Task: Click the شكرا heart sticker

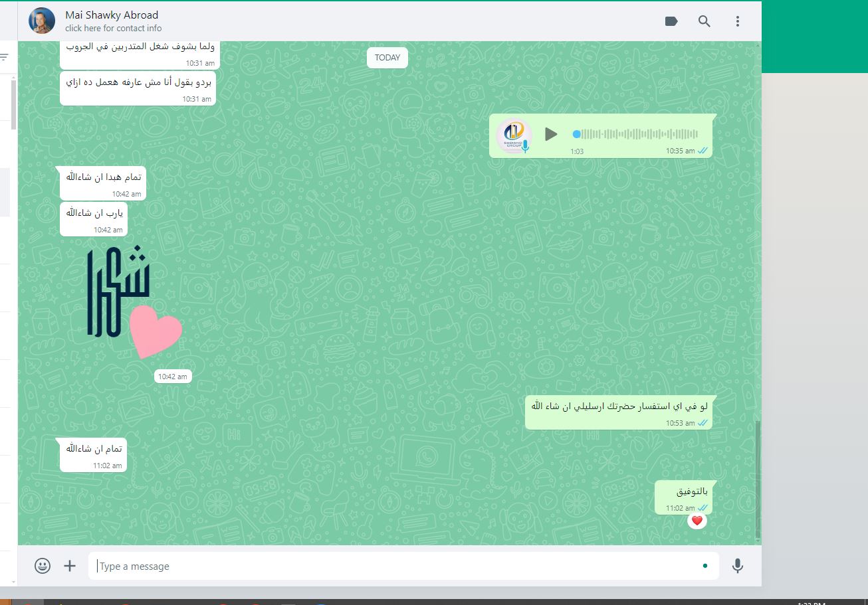Action: pos(135,303)
